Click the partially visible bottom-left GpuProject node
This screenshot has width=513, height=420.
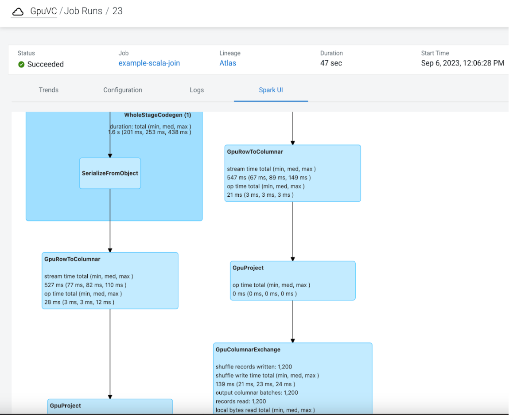(x=110, y=406)
